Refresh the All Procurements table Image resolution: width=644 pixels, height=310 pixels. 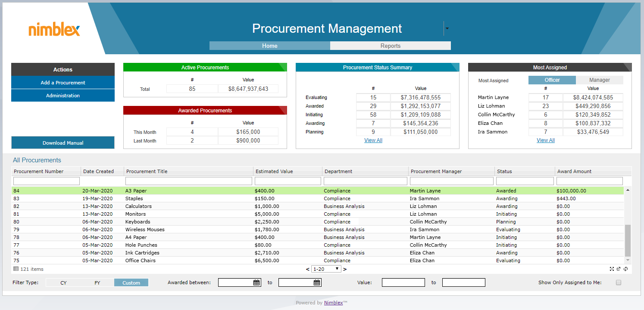pyautogui.click(x=625, y=269)
